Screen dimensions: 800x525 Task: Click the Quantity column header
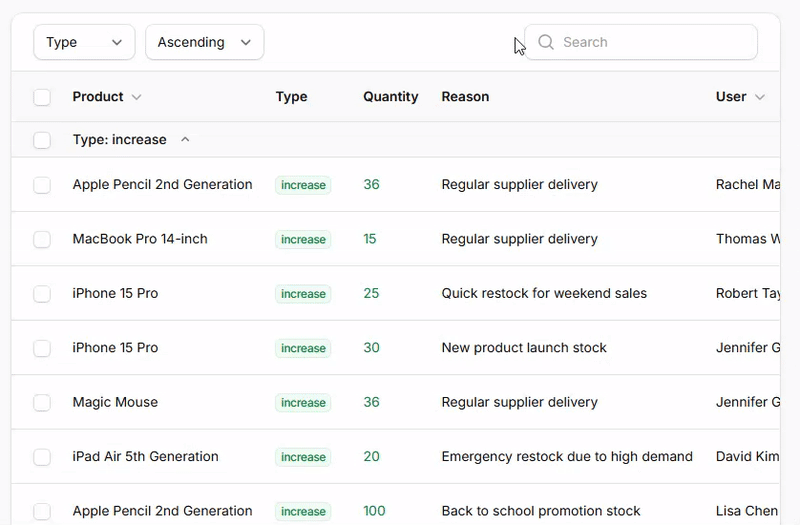click(x=390, y=96)
